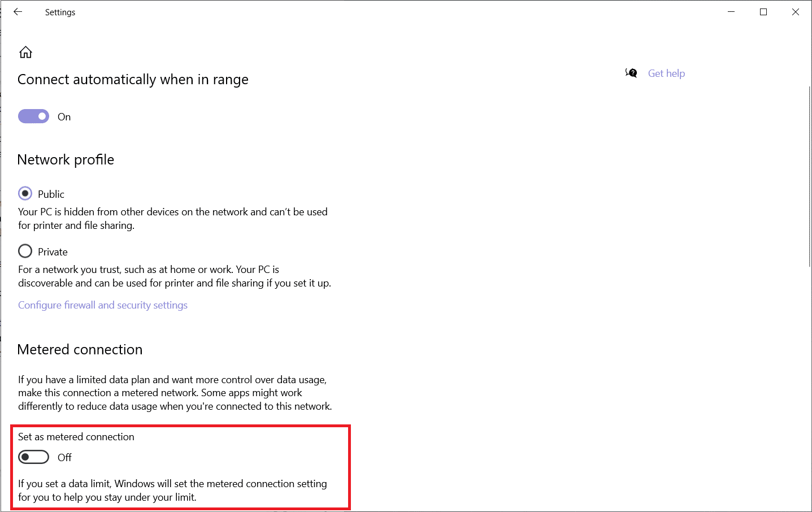Click the Metered connection heading
Screen dimensions: 812x512
80,349
